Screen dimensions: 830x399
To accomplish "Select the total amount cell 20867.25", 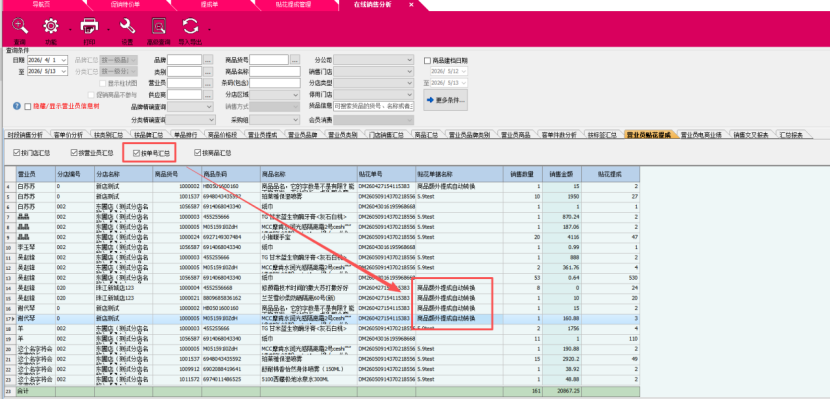I will (562, 390).
